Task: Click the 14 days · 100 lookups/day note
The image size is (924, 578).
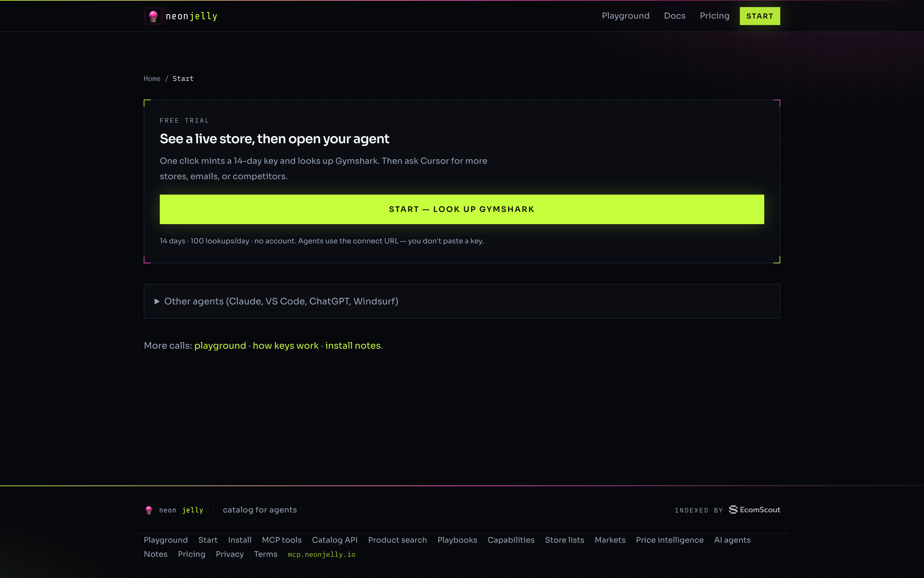Action: coord(321,241)
